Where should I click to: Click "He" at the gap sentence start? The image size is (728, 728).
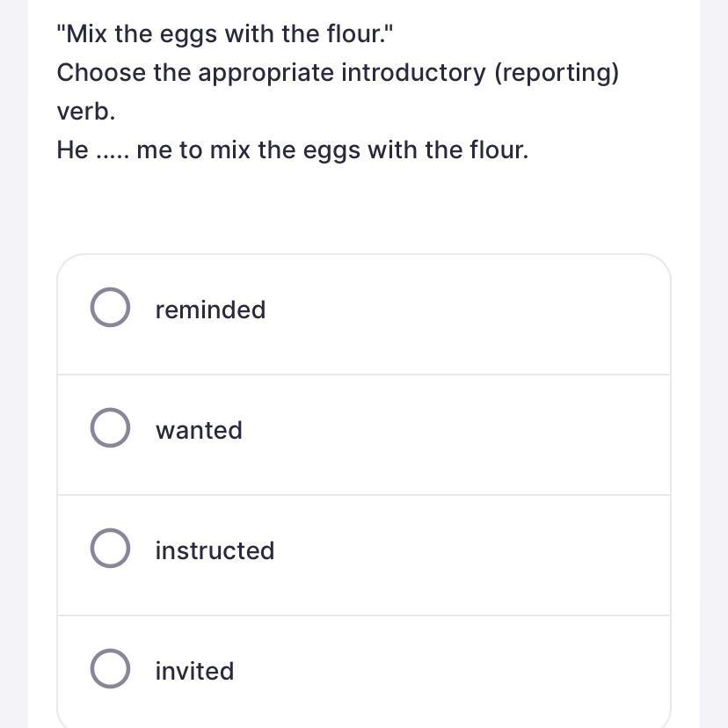point(72,150)
